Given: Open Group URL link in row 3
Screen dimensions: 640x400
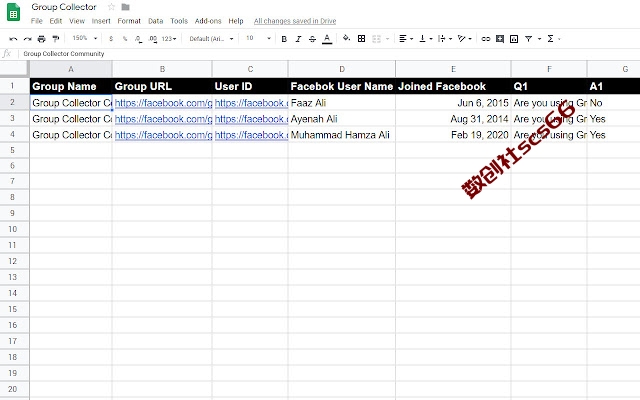Looking at the screenshot, I should (163, 119).
